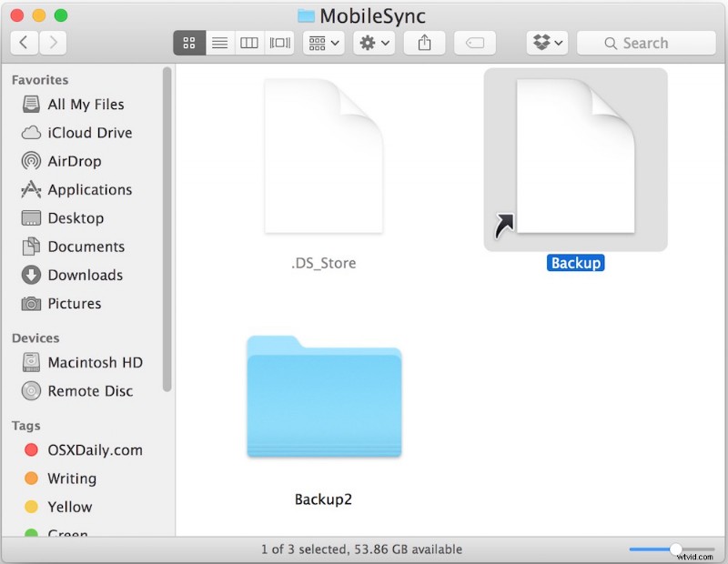Viewport: 728px width, 564px height.
Task: Switch to Cover Flow view
Action: tap(278, 43)
